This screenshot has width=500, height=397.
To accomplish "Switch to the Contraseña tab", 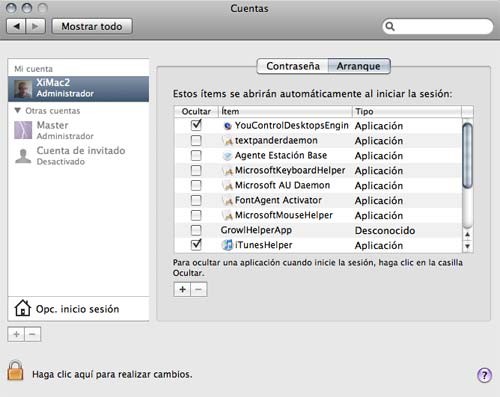I will [293, 66].
